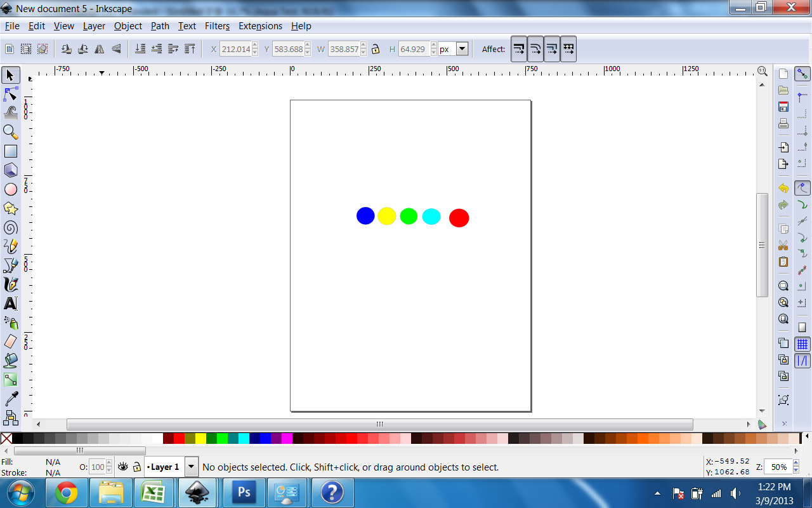Select the Spray tool
This screenshot has height=508, width=812.
[11, 323]
